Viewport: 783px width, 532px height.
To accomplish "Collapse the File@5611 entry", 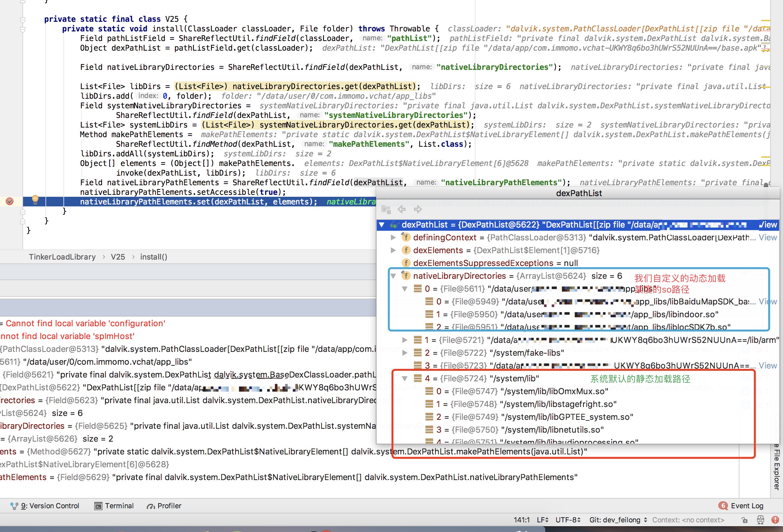I will click(405, 288).
